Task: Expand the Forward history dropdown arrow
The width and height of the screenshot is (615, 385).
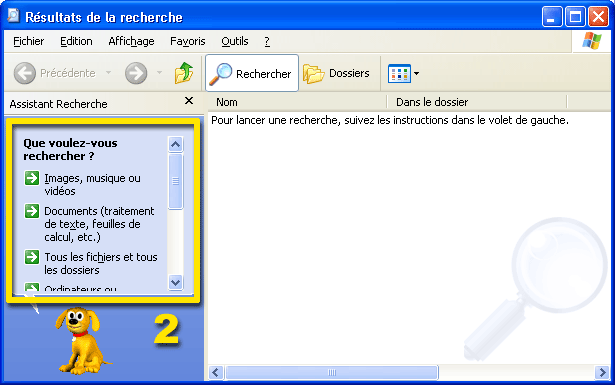Action: coord(159,73)
